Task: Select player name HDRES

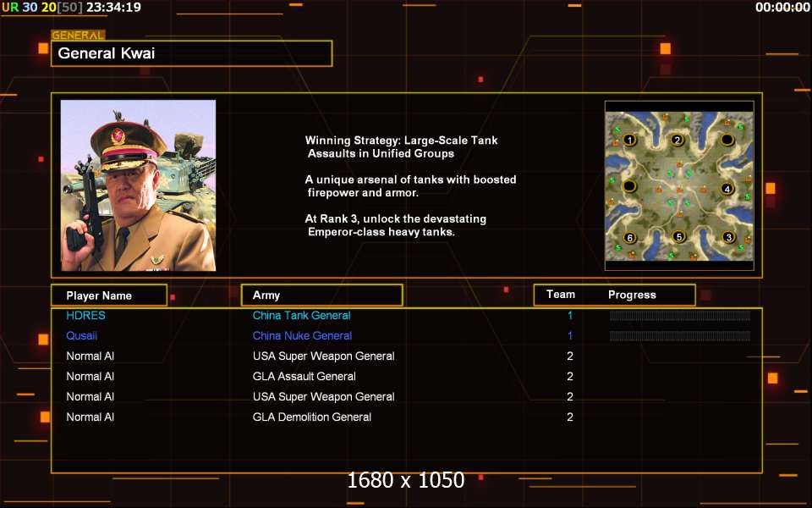Action: [86, 316]
